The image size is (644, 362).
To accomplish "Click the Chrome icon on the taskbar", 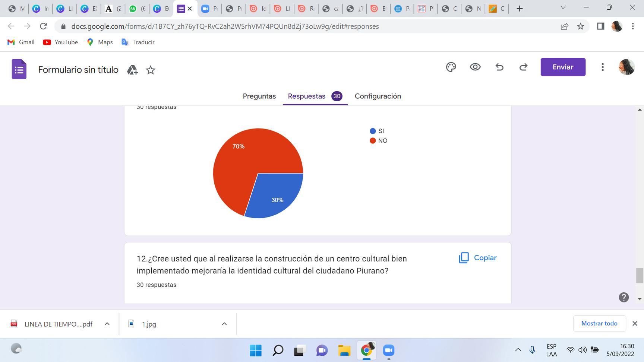I will [367, 350].
